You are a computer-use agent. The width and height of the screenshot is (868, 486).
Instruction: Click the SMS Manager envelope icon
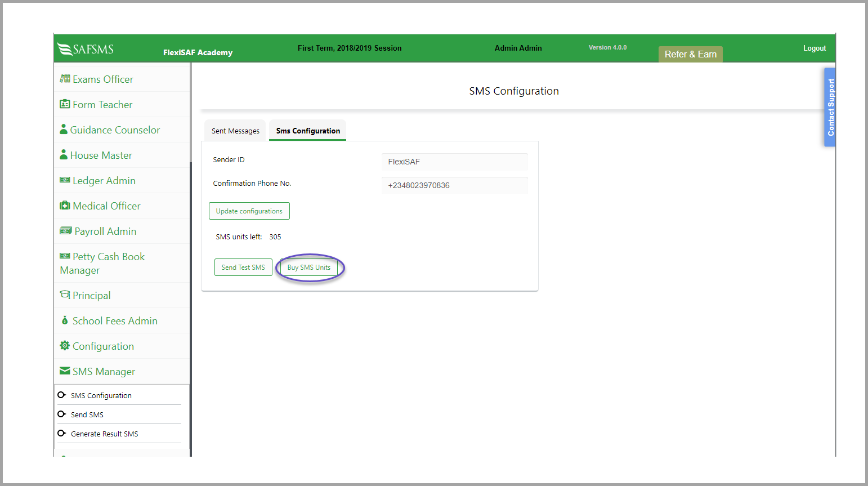65,371
